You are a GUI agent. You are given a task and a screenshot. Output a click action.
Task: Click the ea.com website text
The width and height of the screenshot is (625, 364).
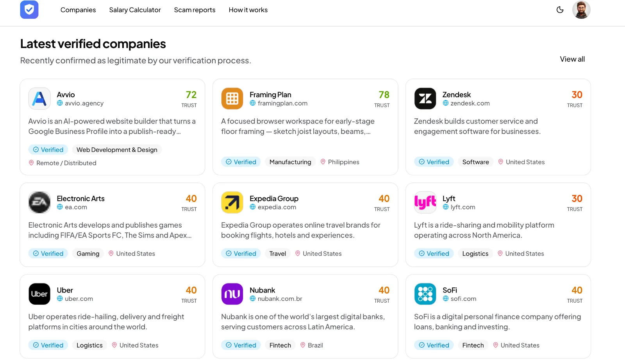click(x=76, y=207)
